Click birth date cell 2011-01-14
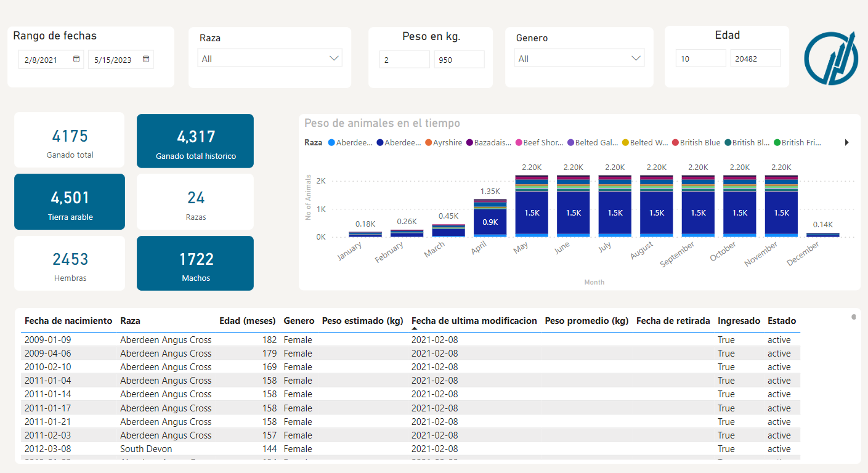Screen dimensions: 868x473 [47, 394]
